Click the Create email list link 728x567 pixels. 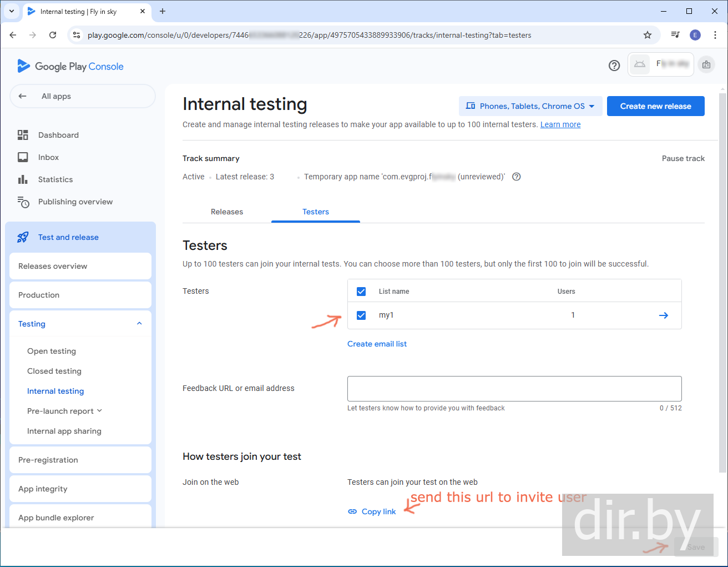tap(377, 344)
